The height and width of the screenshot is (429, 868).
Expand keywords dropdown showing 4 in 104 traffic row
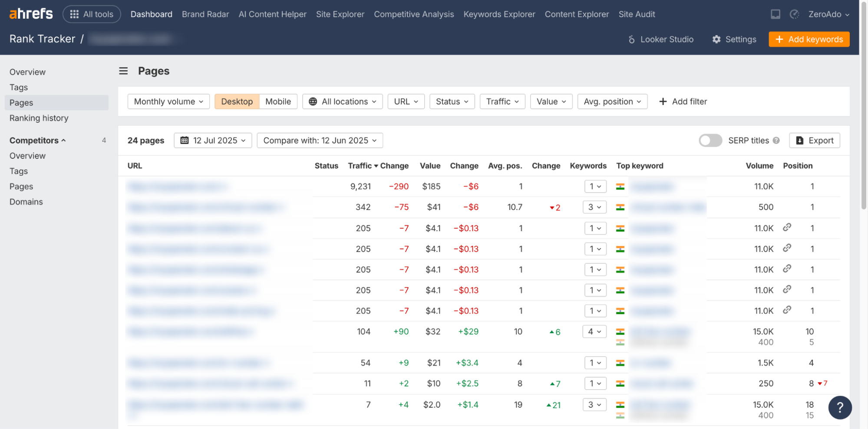tap(594, 332)
